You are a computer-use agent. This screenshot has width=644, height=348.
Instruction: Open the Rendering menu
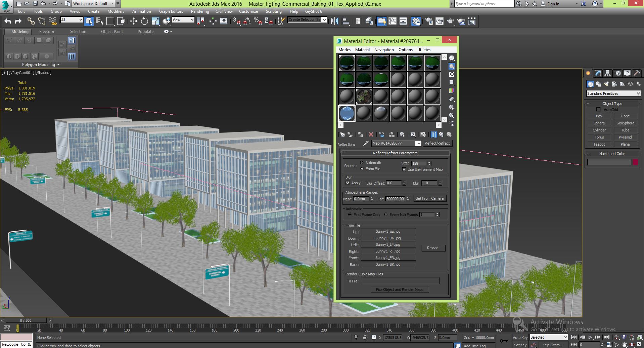pos(200,11)
